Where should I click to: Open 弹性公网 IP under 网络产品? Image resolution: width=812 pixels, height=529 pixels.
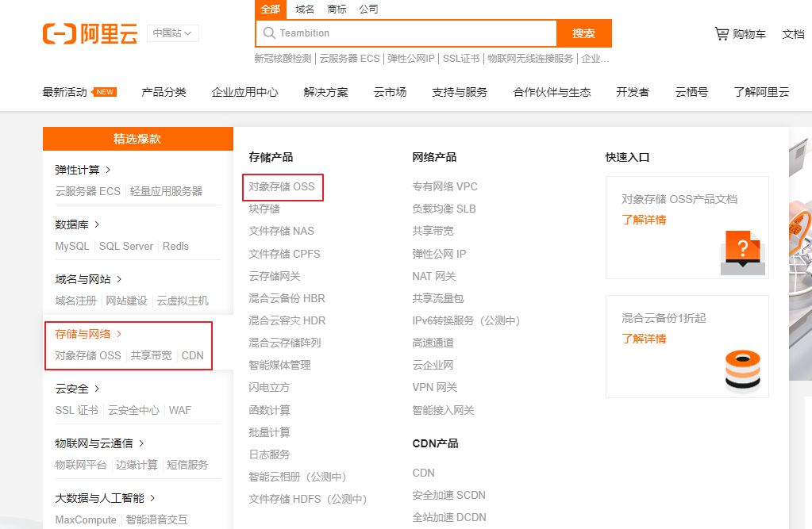[x=439, y=254]
